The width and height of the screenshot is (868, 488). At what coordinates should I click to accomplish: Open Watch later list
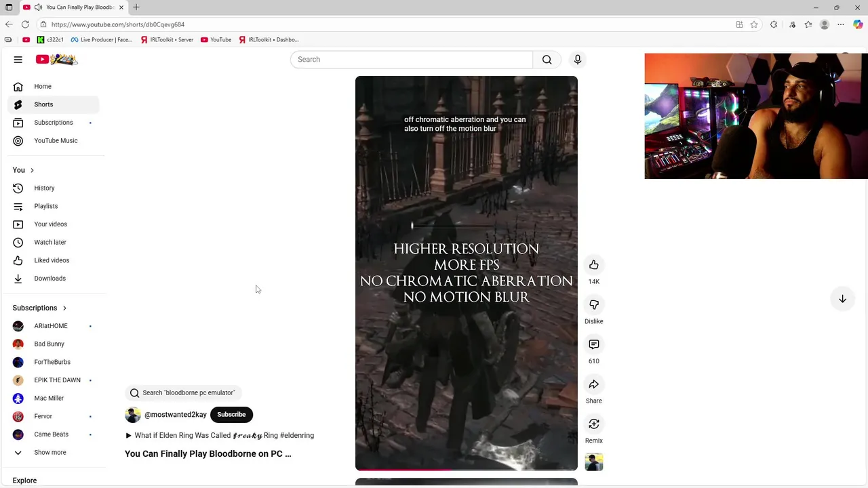[x=54, y=243]
